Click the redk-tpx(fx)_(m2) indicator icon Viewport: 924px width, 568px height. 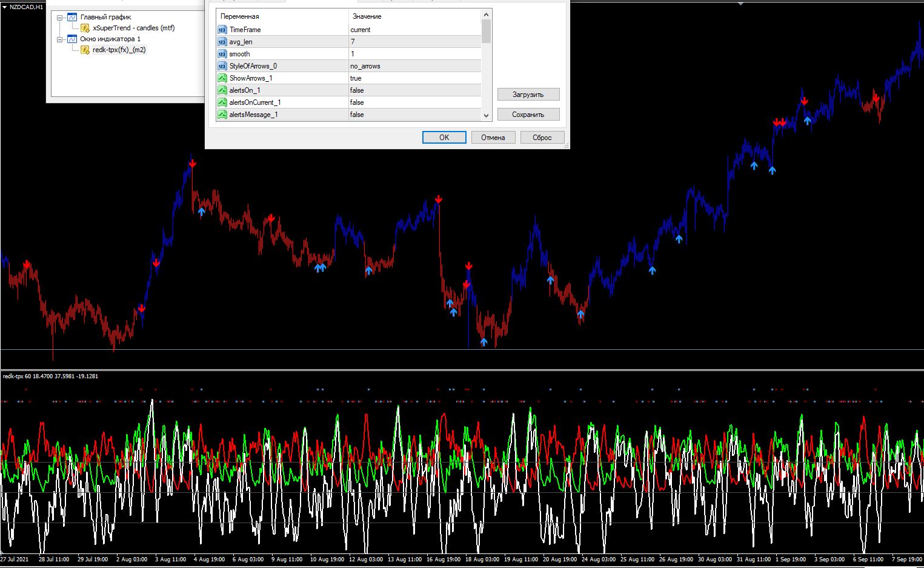click(x=85, y=50)
